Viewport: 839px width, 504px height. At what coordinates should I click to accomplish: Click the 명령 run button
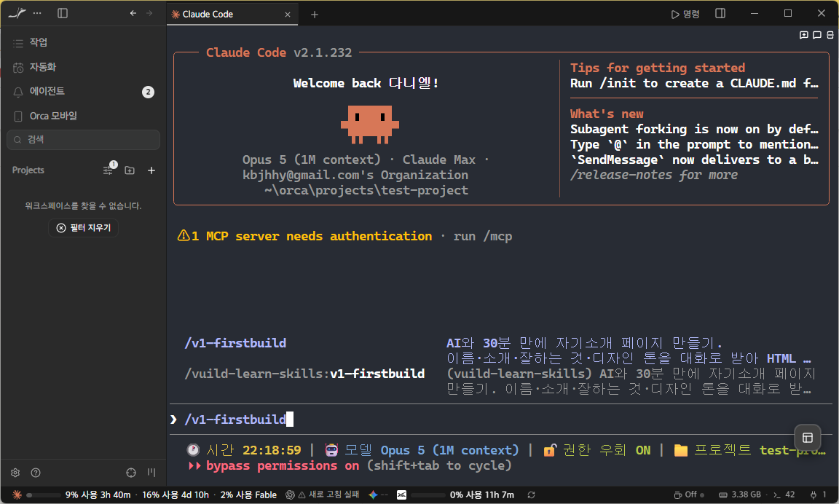coord(685,14)
